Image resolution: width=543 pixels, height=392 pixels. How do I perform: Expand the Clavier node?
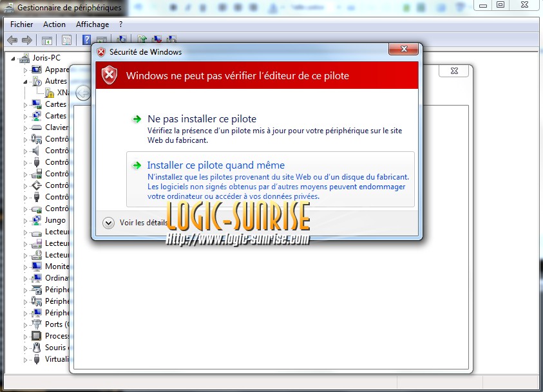(25, 128)
